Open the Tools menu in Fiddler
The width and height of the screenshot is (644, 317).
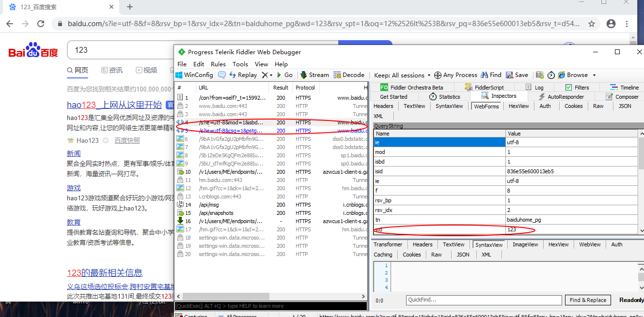[240, 64]
